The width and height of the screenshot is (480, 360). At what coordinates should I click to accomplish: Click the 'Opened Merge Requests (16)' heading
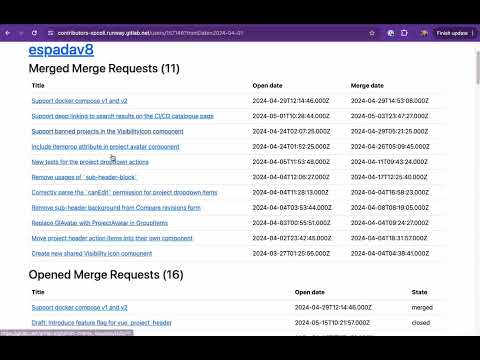click(x=106, y=275)
